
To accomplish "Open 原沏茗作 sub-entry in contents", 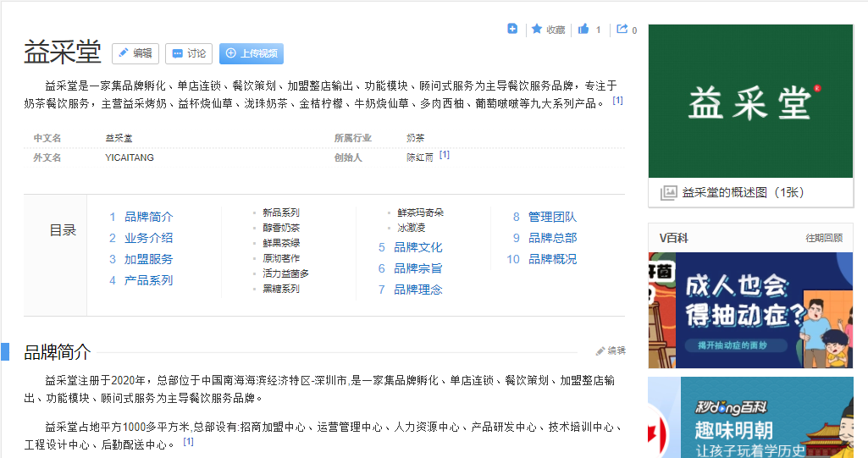I will [x=281, y=258].
